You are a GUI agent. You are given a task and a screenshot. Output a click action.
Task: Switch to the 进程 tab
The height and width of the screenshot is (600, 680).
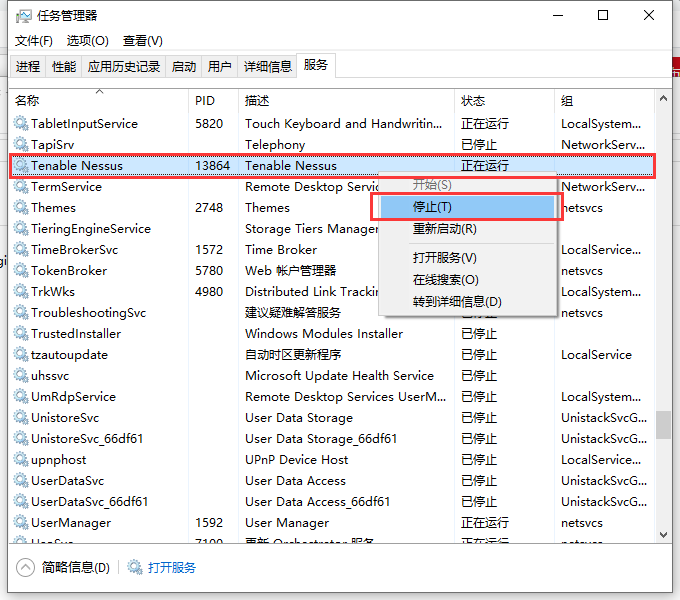(28, 67)
